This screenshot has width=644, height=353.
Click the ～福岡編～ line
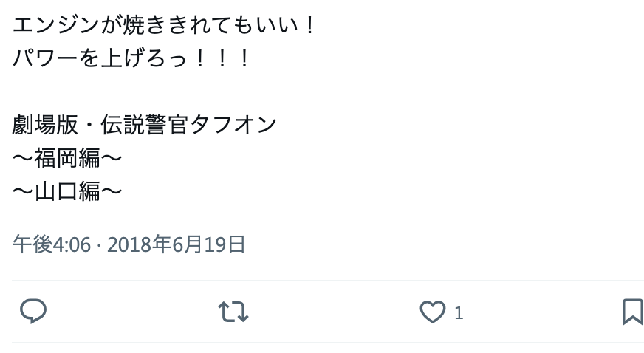tap(67, 157)
